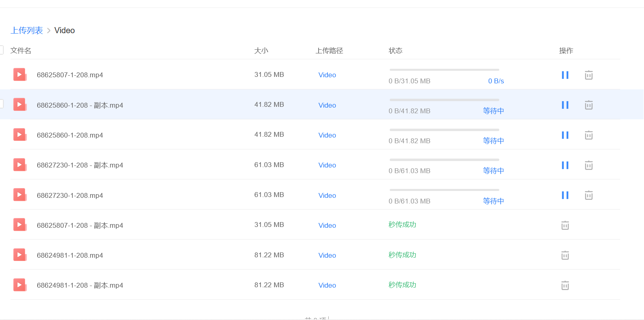Click the 操作 column header
644x320 pixels.
[x=566, y=51]
